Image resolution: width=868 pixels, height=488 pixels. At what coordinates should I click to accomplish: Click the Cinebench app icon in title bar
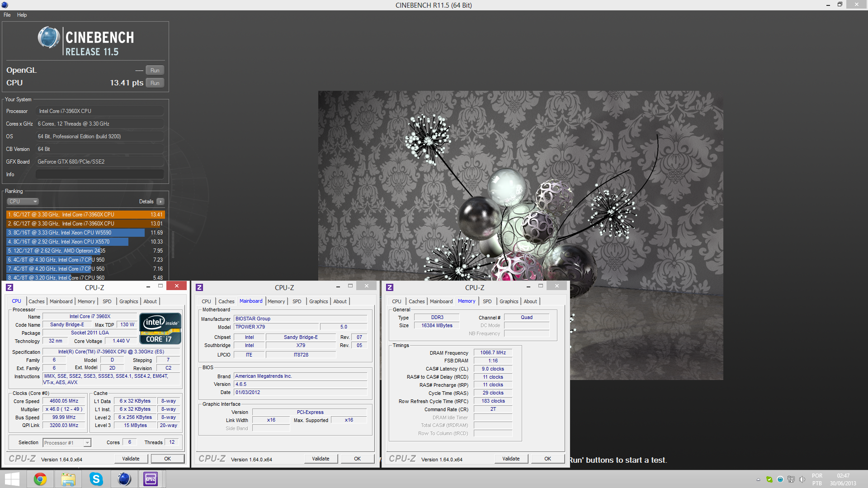[x=5, y=5]
